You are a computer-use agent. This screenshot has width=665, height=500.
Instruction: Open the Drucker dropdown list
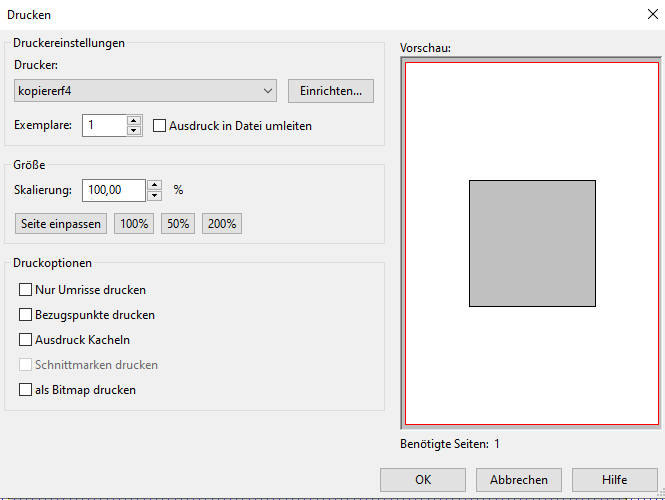tap(146, 91)
